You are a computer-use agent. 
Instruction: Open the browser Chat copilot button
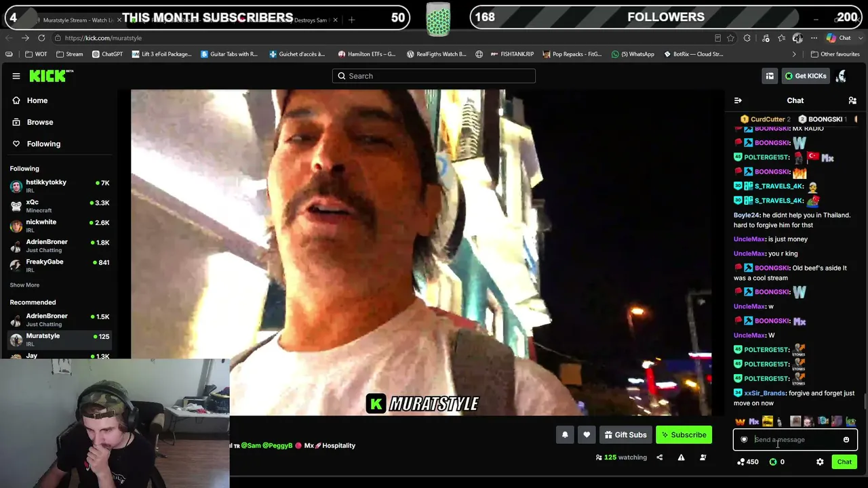click(839, 38)
